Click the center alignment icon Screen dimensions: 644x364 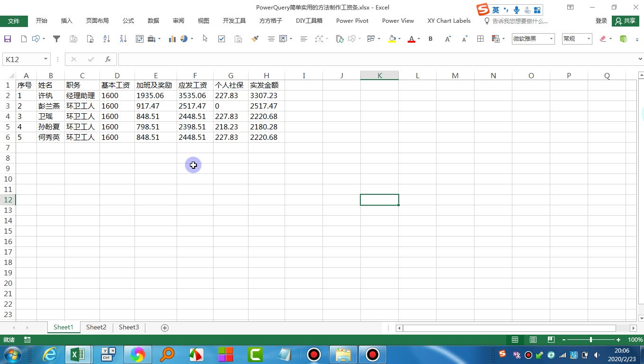[271, 39]
